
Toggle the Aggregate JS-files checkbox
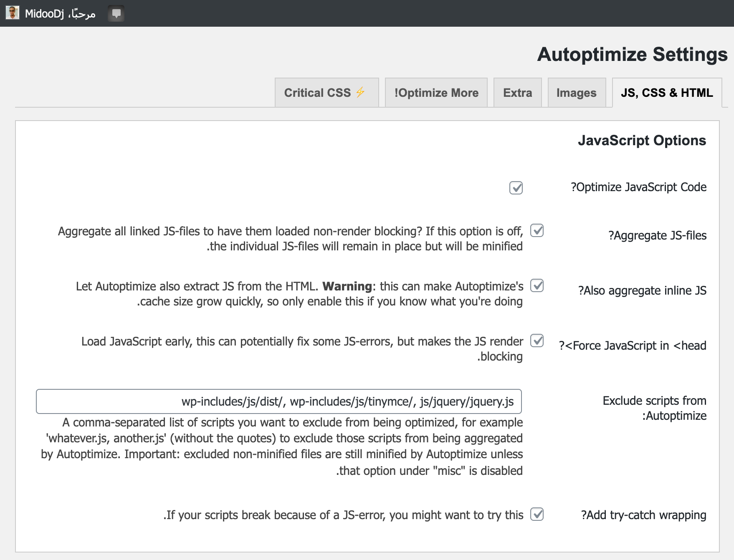click(537, 230)
